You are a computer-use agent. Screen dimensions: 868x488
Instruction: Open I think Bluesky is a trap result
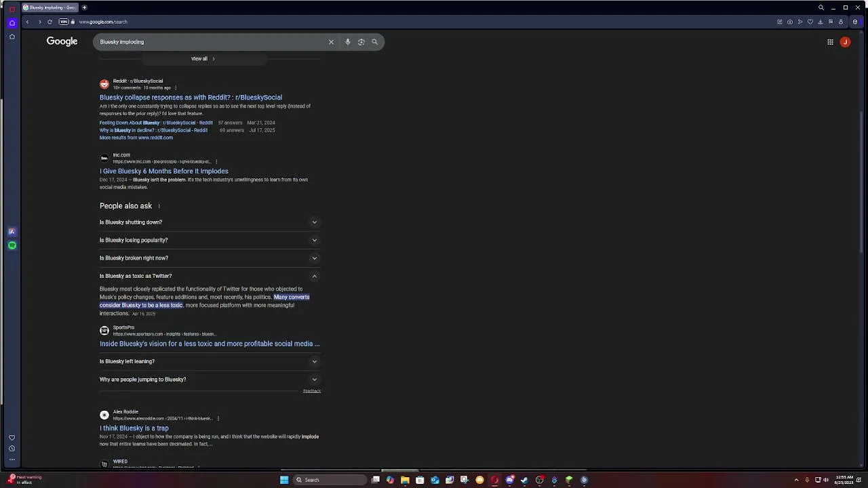point(134,428)
